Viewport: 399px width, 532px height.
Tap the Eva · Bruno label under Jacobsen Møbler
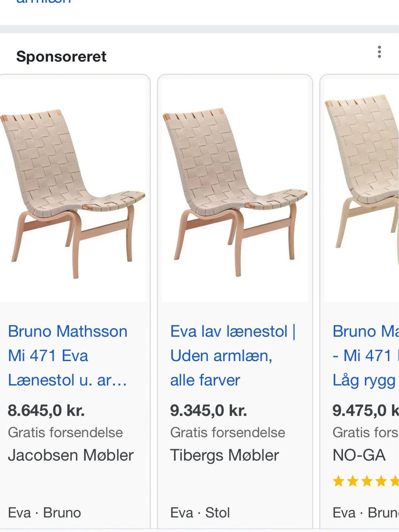(x=44, y=512)
